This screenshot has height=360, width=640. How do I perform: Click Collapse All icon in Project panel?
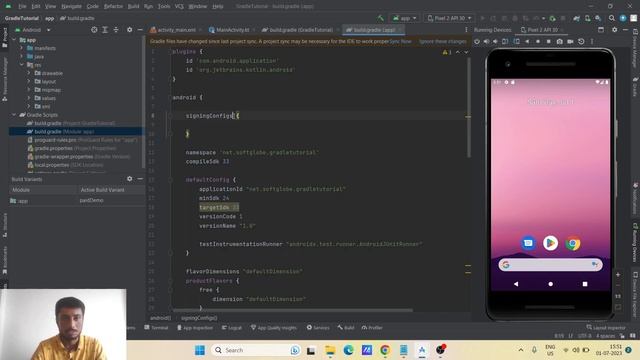116,30
